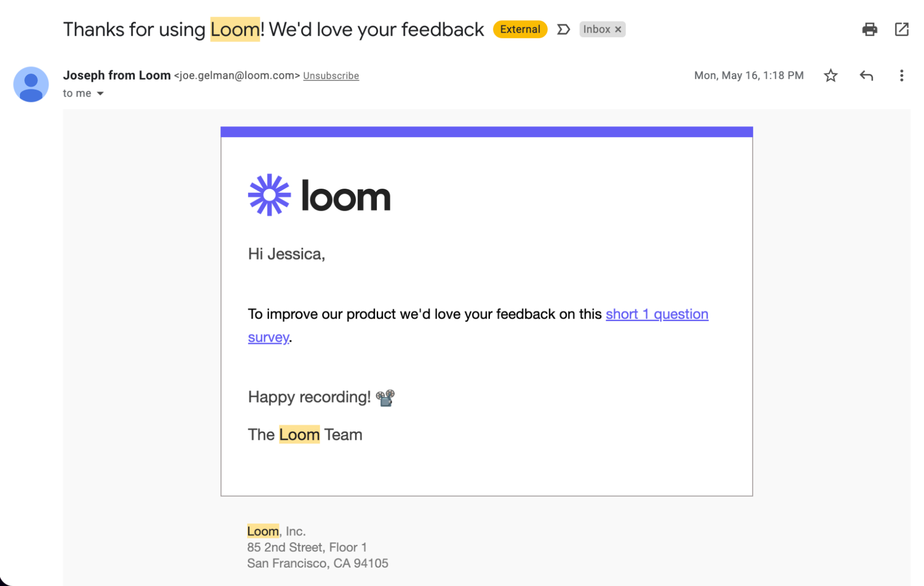The width and height of the screenshot is (924, 586).
Task: Remove the Inbox label with its X
Action: click(x=618, y=30)
